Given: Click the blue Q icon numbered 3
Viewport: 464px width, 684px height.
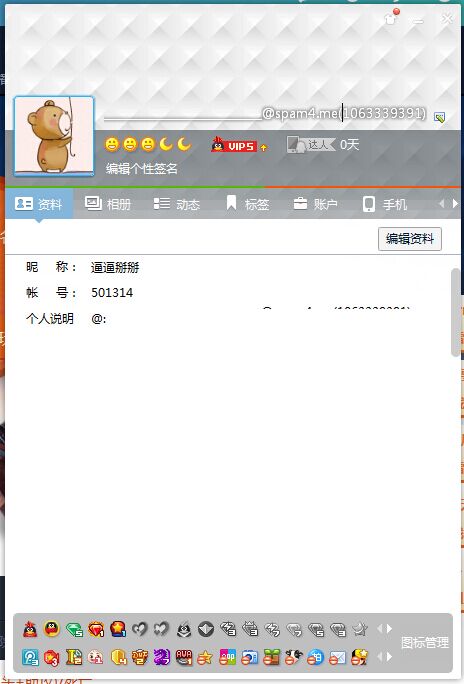Looking at the screenshot, I should (30, 657).
